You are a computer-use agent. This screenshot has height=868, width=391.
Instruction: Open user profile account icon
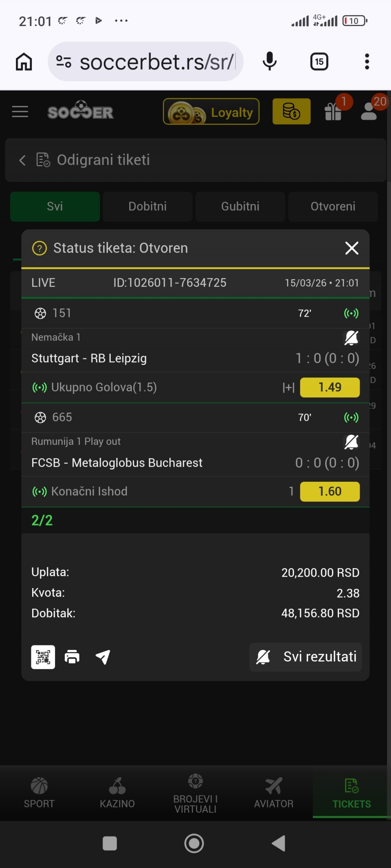(x=369, y=112)
